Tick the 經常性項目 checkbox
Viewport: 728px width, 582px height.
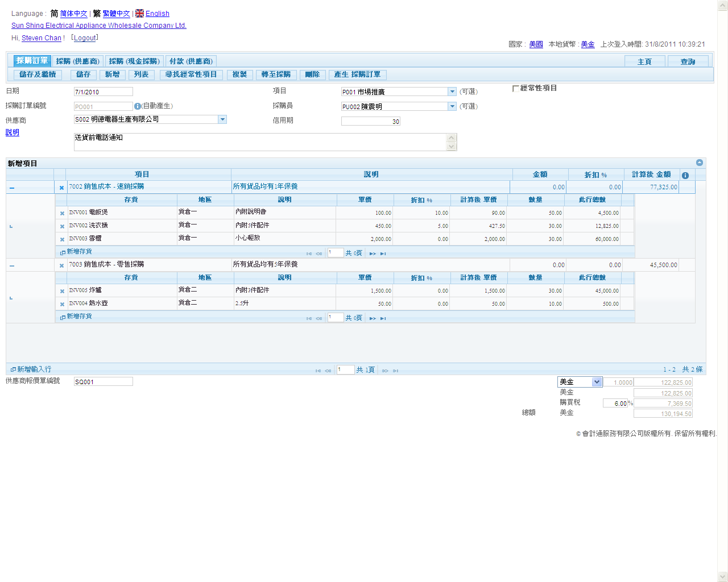(x=515, y=89)
